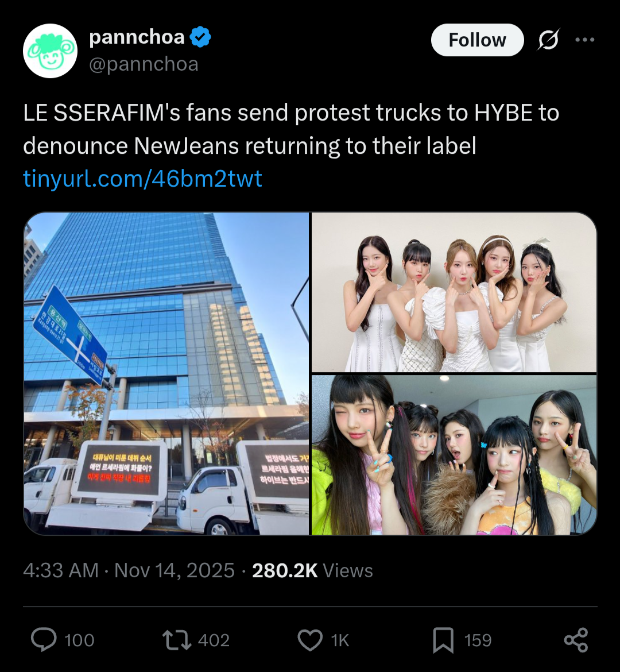Show the 402 reposts count
Screen dimensions: 620x672
click(x=214, y=640)
